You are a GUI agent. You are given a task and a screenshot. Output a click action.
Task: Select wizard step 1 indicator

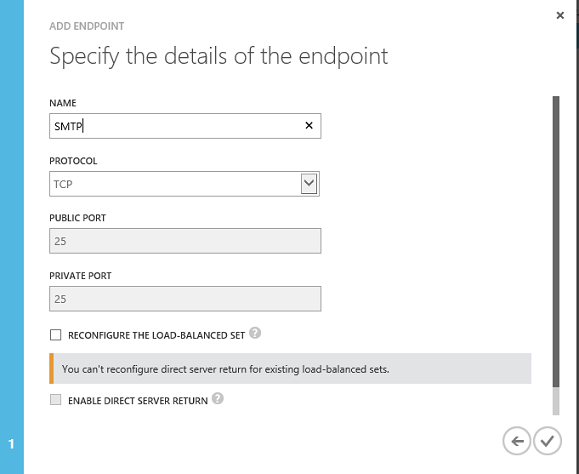point(11,444)
